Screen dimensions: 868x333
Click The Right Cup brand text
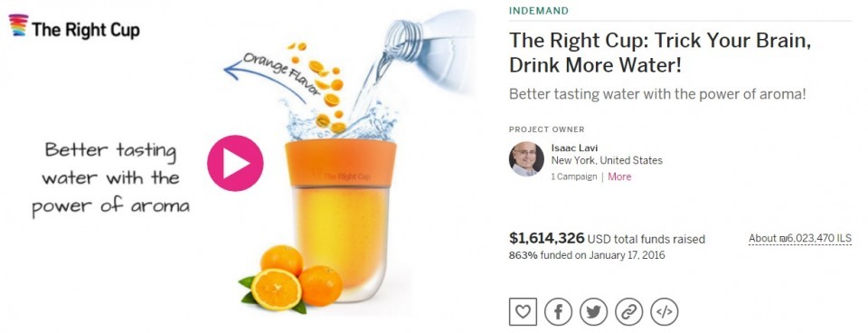85,29
